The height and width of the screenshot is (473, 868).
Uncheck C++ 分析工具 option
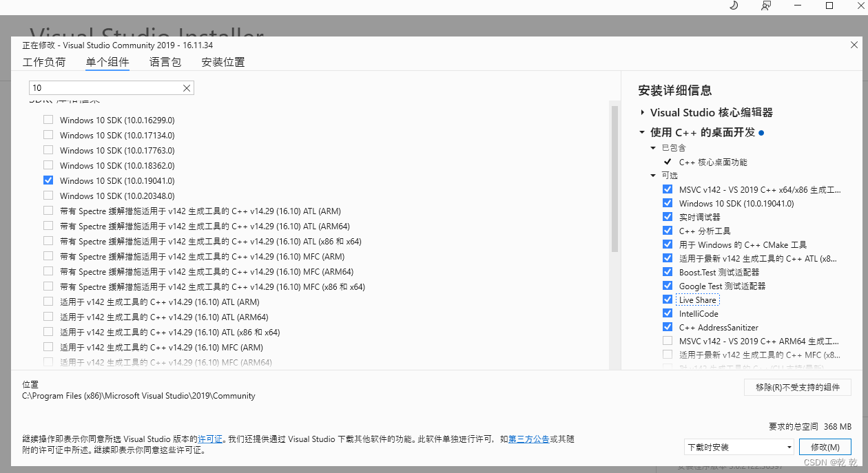tap(667, 231)
